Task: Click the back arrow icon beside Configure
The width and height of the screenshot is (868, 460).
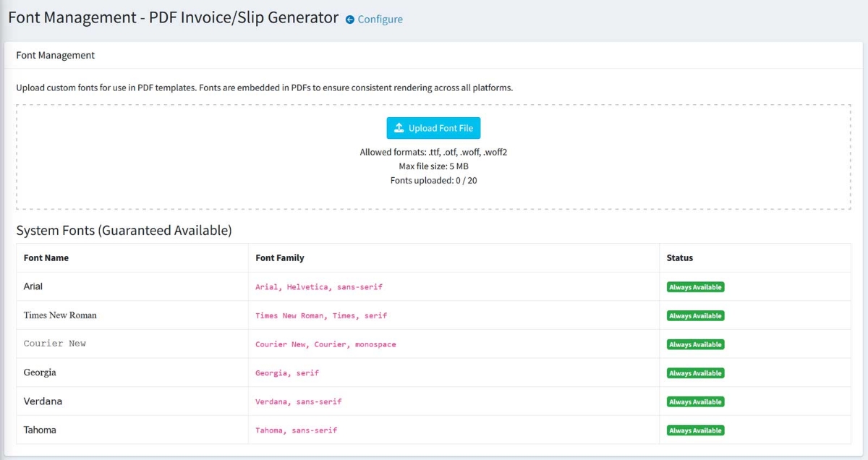Action: [349, 20]
